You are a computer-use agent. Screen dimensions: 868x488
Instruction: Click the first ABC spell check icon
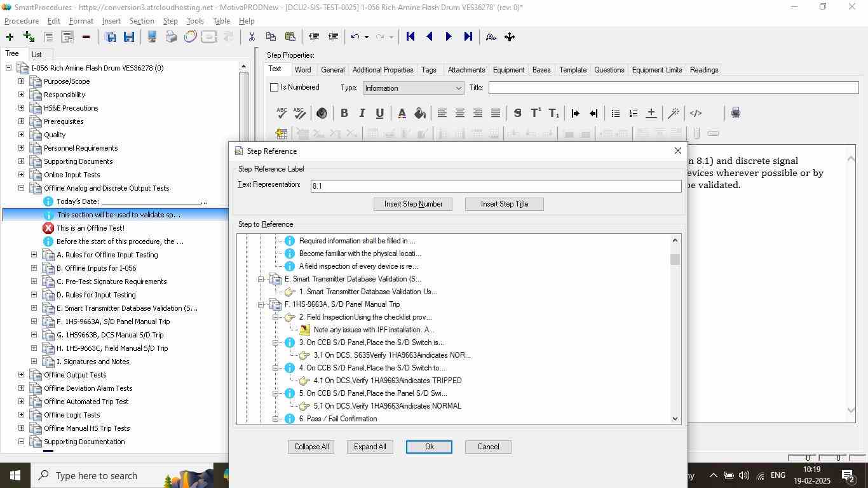281,113
